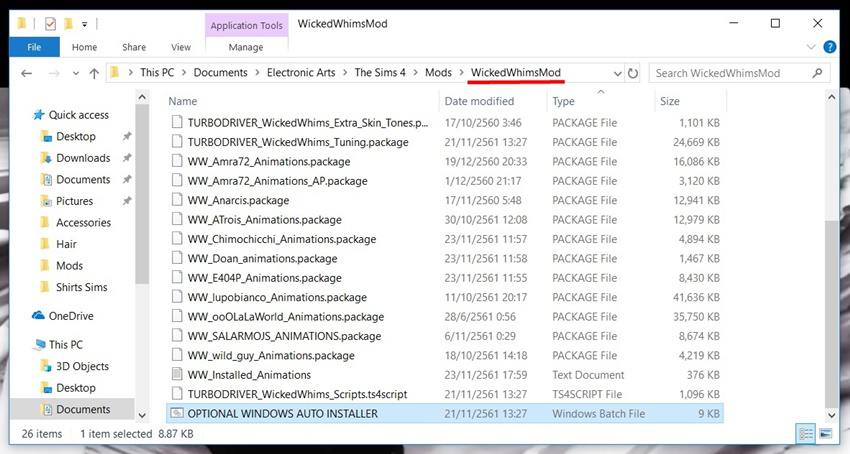The height and width of the screenshot is (454, 850).
Task: Expand the ribbon with the chevron
Action: click(811, 47)
